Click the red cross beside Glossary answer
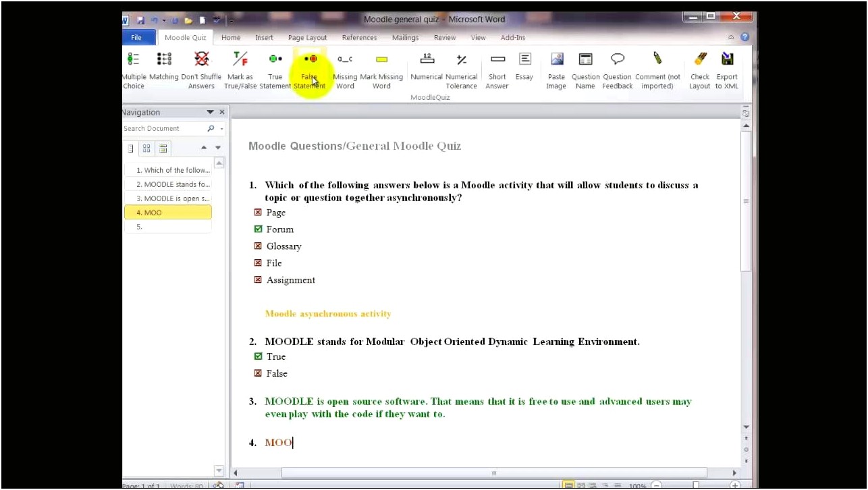Image resolution: width=868 pixels, height=490 pixels. click(x=258, y=246)
